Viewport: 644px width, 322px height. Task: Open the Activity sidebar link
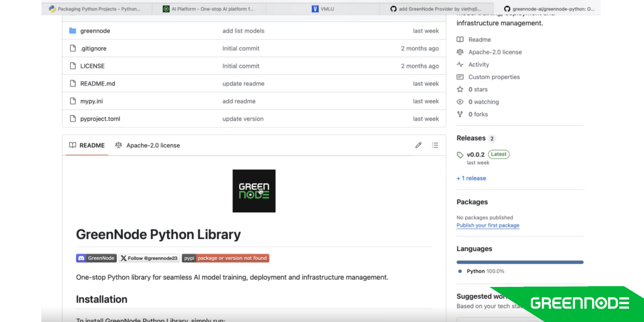(x=479, y=64)
